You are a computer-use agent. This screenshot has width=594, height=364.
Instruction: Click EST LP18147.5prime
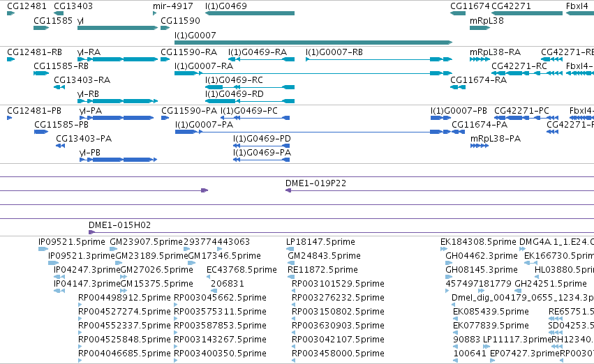pos(320,242)
